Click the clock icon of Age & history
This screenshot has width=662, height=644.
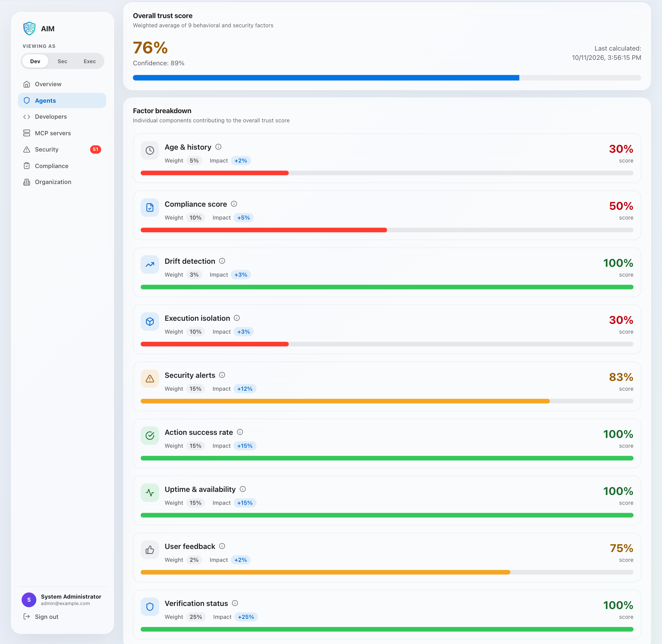click(150, 151)
